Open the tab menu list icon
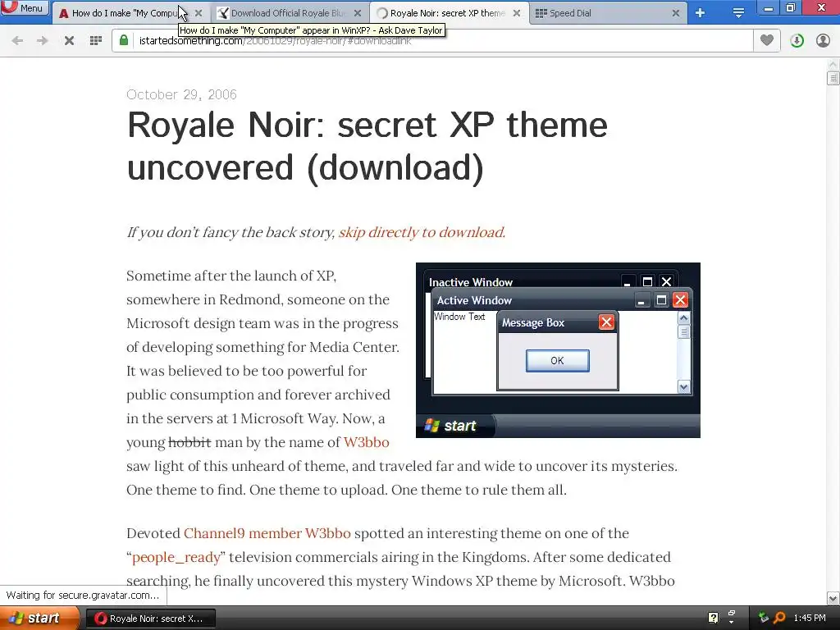This screenshot has width=840, height=630. tap(738, 13)
